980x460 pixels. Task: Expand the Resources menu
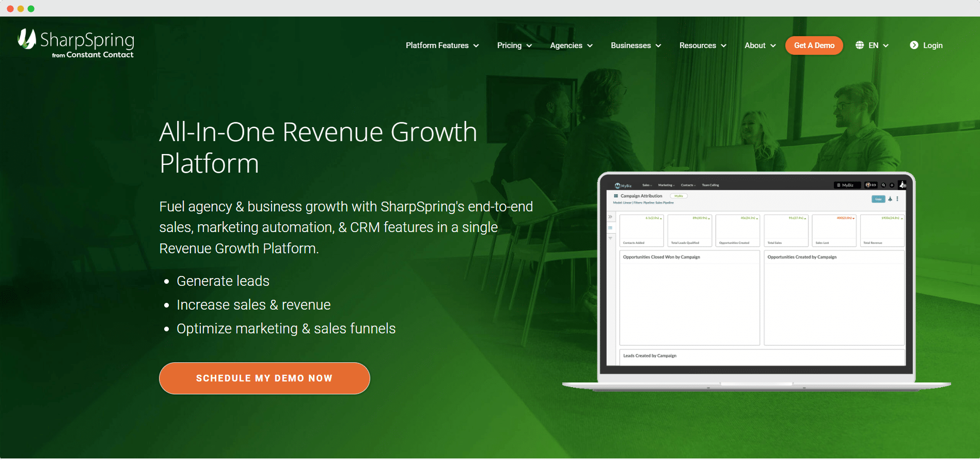(703, 45)
